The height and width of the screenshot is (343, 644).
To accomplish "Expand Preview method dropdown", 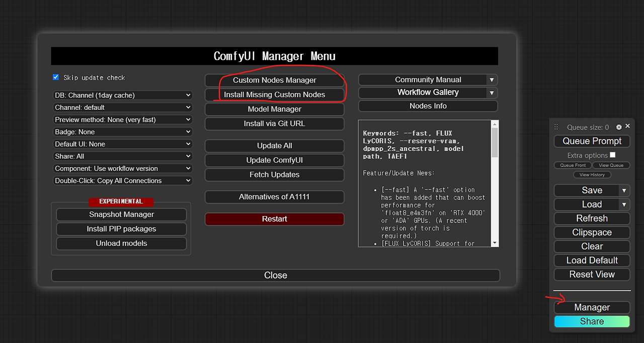I will tap(123, 119).
